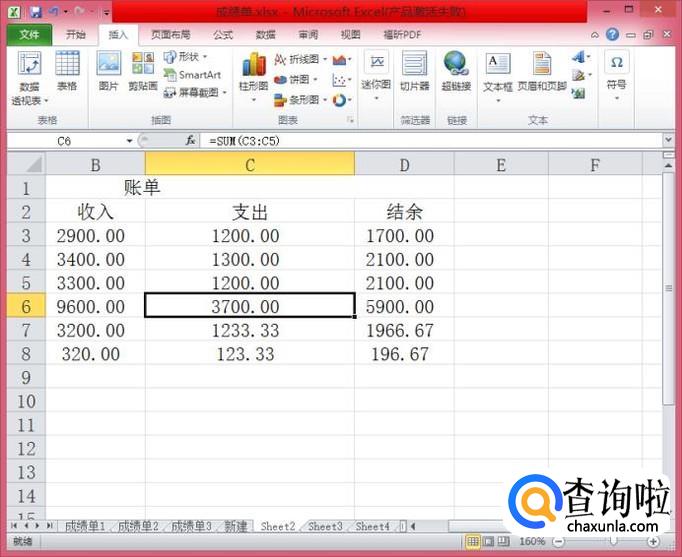Switch to Page Break Preview in status bar

pos(503,541)
